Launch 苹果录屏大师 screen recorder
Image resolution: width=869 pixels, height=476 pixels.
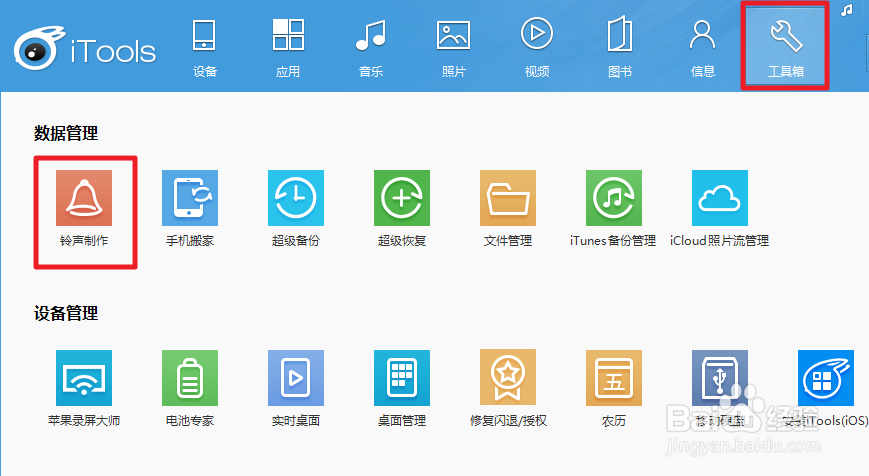84,378
